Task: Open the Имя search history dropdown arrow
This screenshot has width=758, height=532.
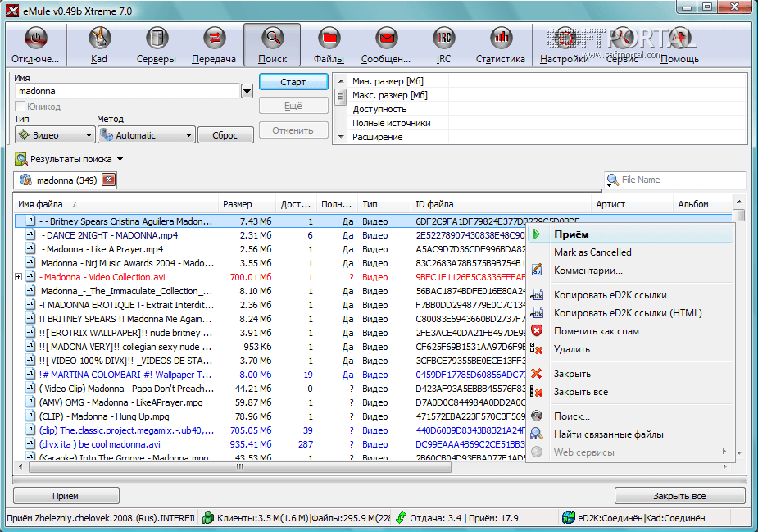Action: coord(247,91)
